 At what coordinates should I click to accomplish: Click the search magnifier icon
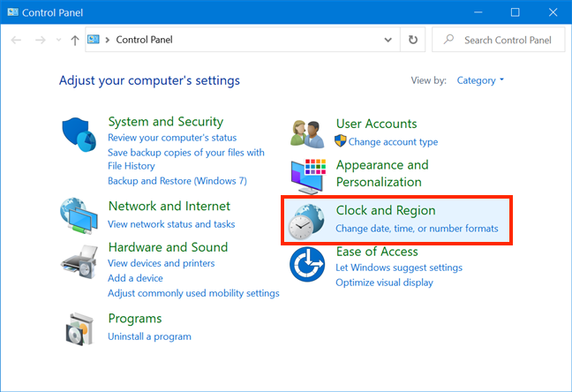[x=448, y=39]
